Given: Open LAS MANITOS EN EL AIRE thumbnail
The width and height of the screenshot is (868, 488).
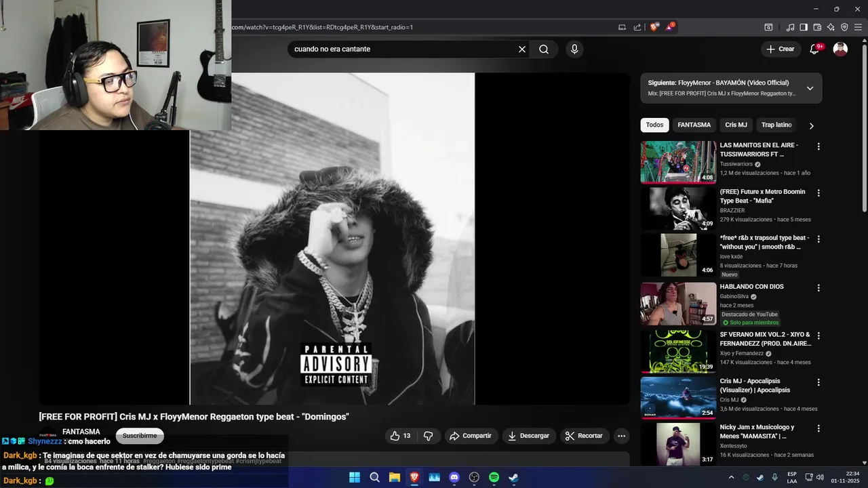Looking at the screenshot, I should coord(678,162).
